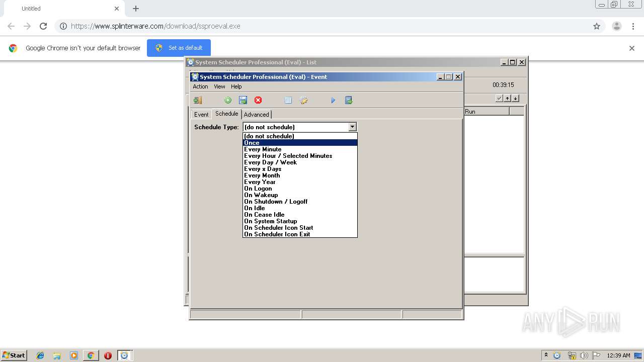The height and width of the screenshot is (362, 644).
Task: Select 'On Logon' option
Action: tap(300, 189)
